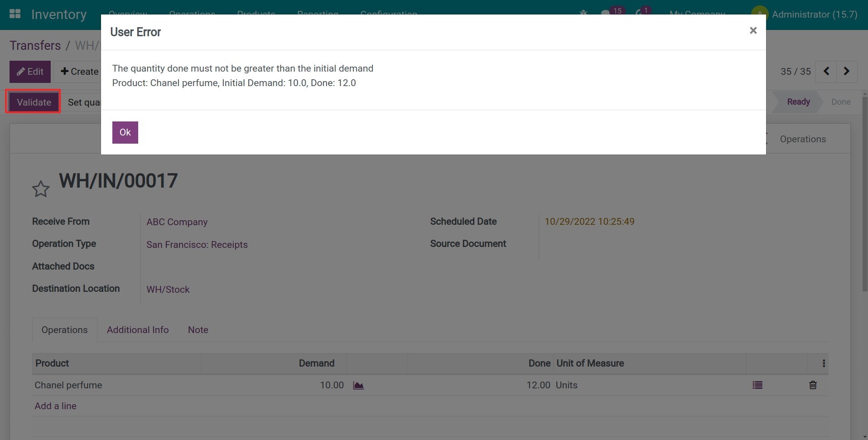Screen dimensions: 868x440
Task: Go to previous transfer record arrow
Action: [x=826, y=72]
